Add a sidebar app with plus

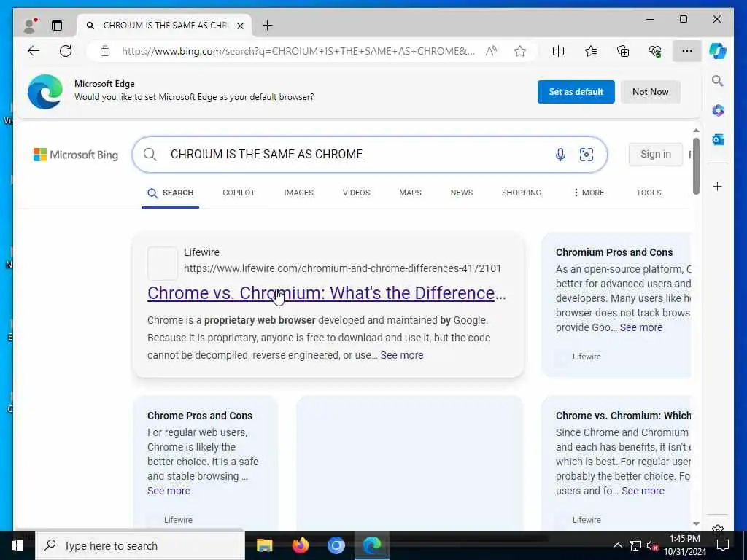pyautogui.click(x=718, y=186)
